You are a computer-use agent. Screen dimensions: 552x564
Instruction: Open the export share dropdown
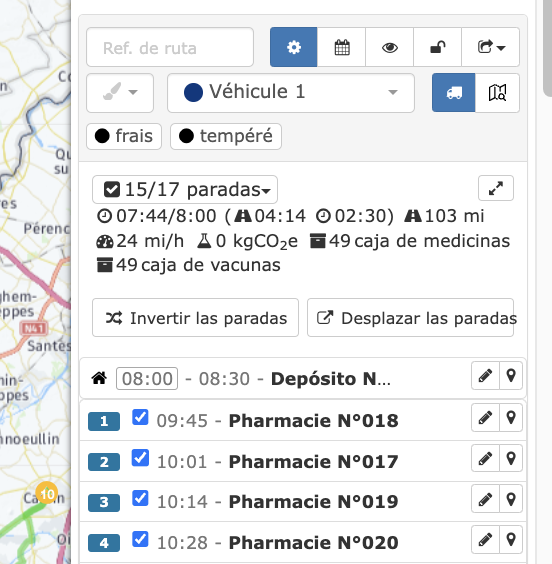click(x=491, y=47)
